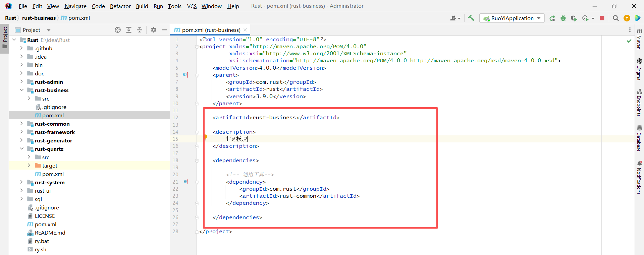Rerun RuoYiApplication with the green rerun icon
Image resolution: width=644 pixels, height=255 pixels.
click(x=552, y=18)
